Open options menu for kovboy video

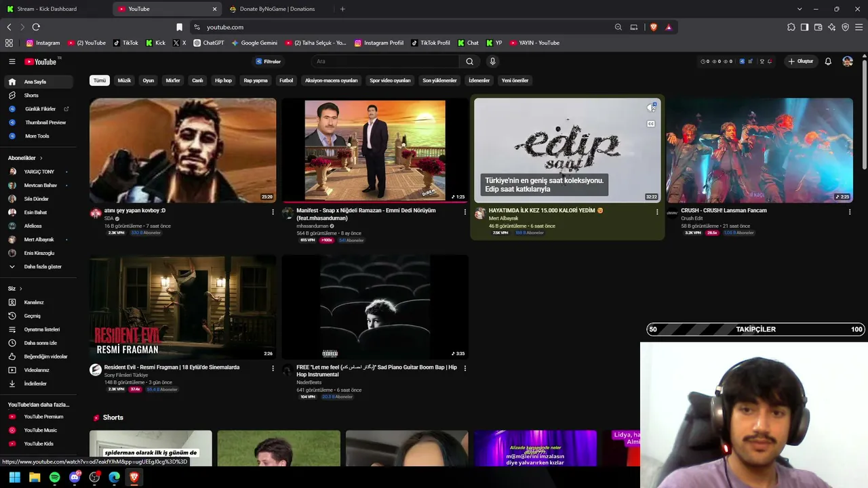pyautogui.click(x=273, y=212)
